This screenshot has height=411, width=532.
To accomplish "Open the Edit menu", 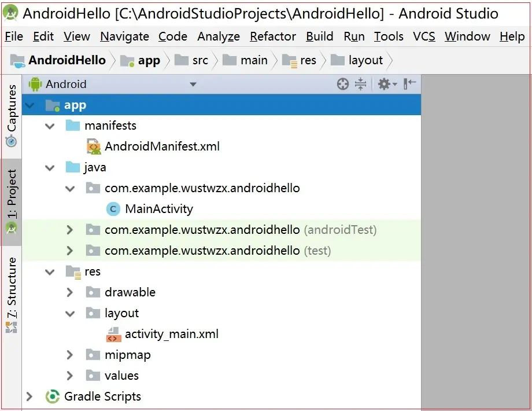I will (x=43, y=36).
